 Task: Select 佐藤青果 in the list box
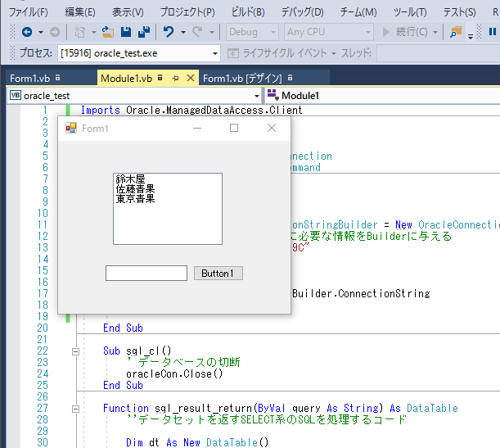136,188
